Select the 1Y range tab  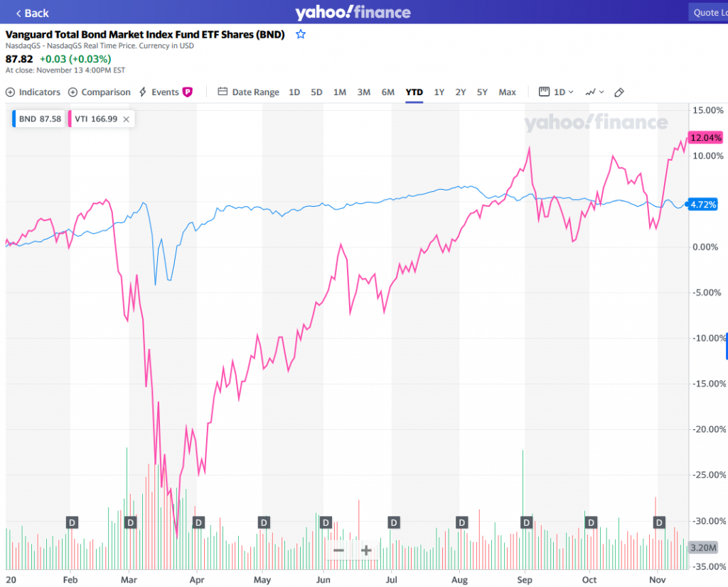point(439,92)
